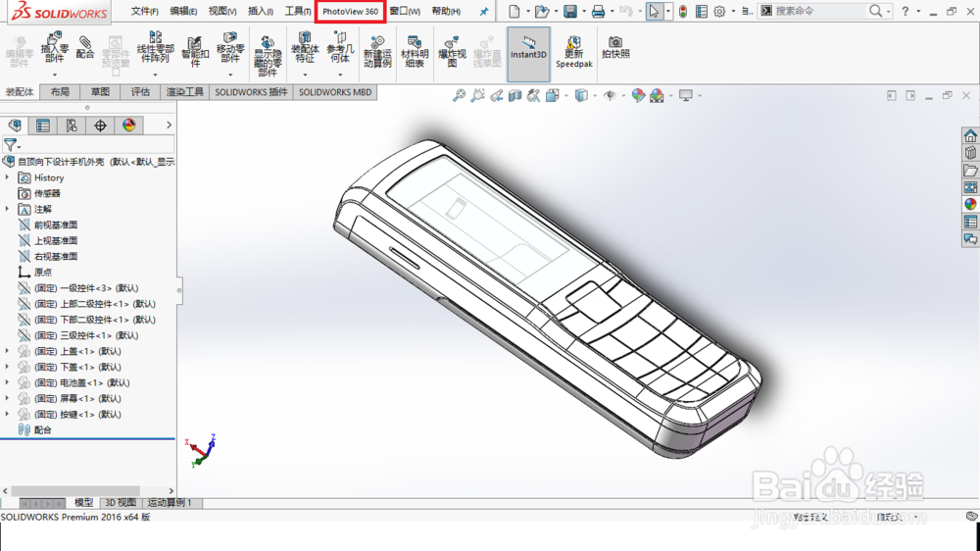980x551 pixels.
Task: Open the Save dropdown arrow
Action: pos(584,11)
